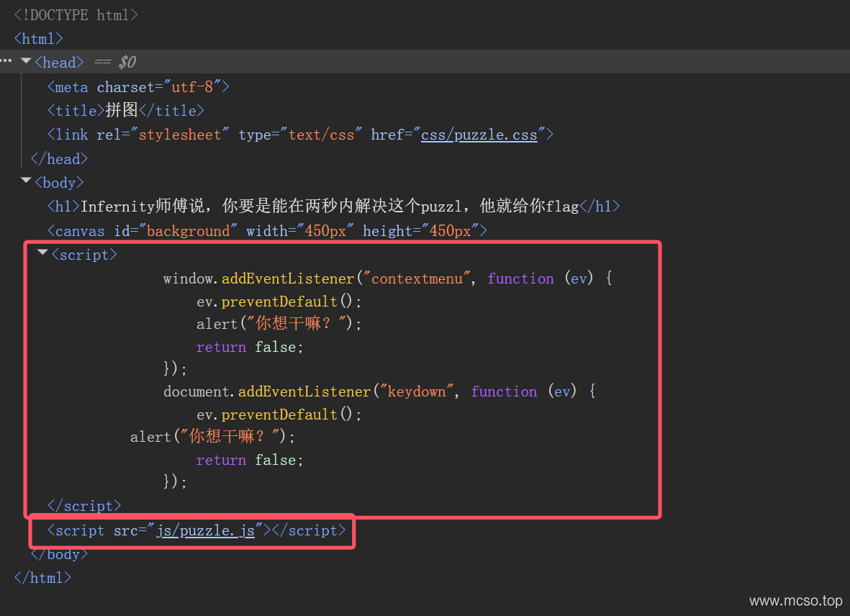Select the script src puzzle.js element
Viewport: 850px width, 616px height.
pyautogui.click(x=196, y=530)
